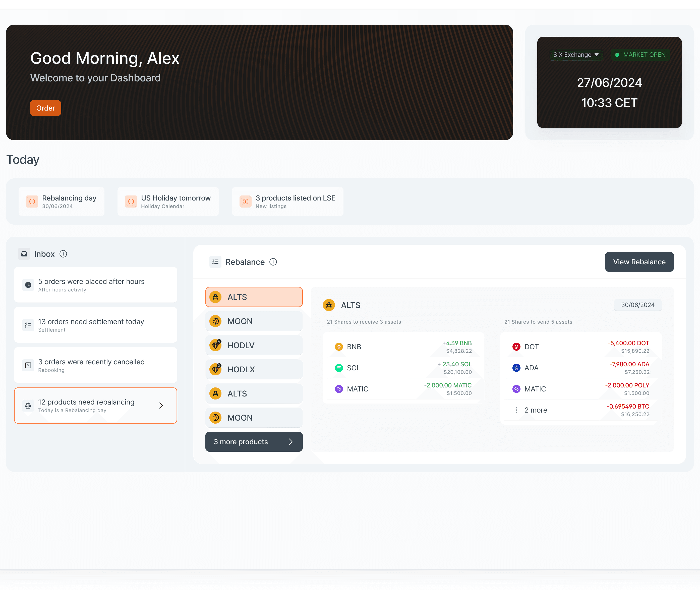Click the Inbox info icon
The image size is (700, 600).
[x=63, y=254]
